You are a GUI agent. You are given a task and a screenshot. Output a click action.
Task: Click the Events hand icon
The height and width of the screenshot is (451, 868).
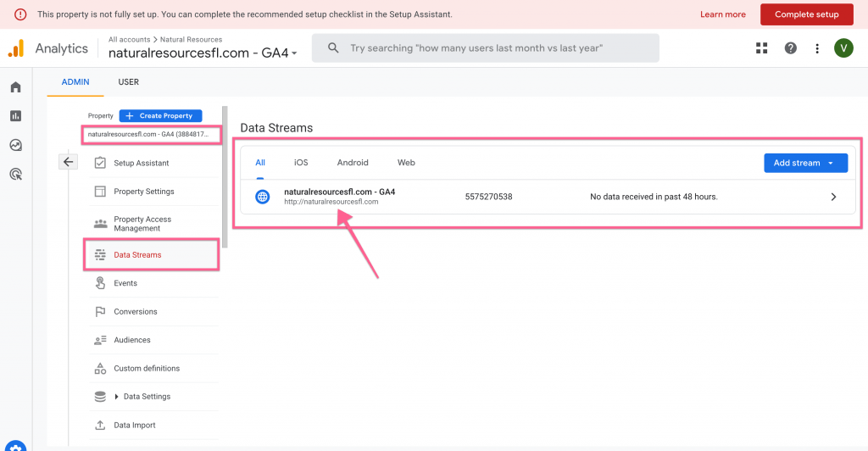tap(100, 283)
